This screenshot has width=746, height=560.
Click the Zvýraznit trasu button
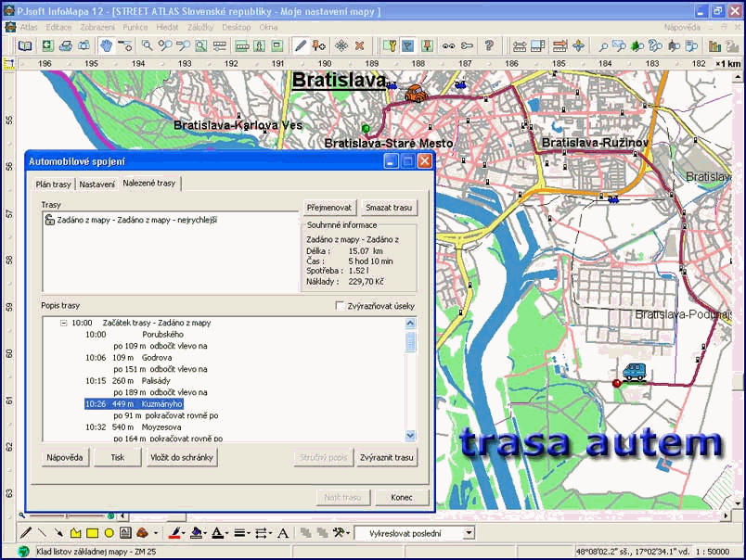coord(387,458)
